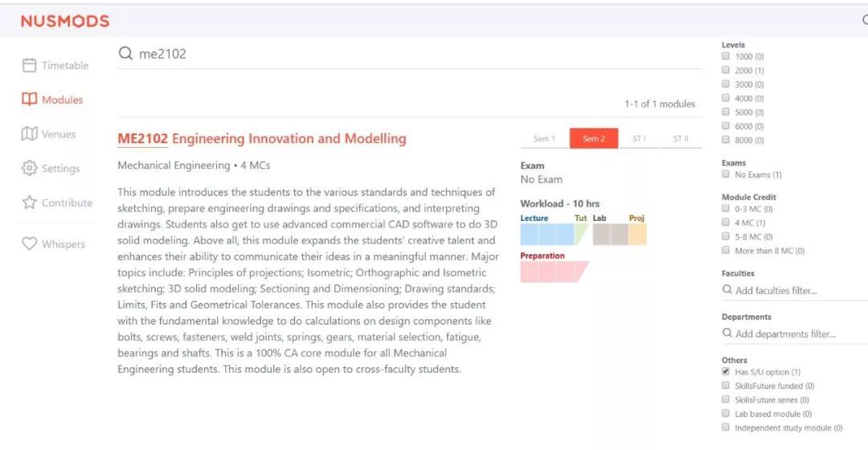Check the 2000 level filter

point(726,71)
